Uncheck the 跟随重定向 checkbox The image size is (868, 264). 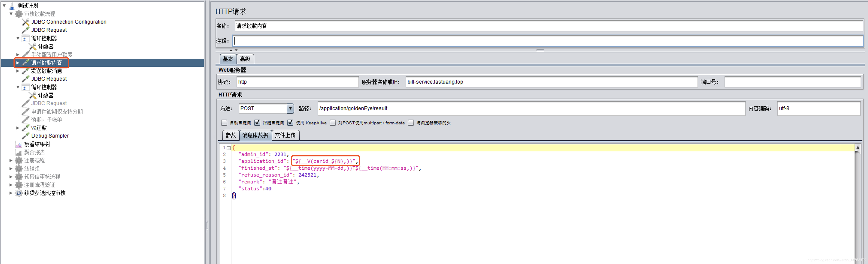point(257,123)
